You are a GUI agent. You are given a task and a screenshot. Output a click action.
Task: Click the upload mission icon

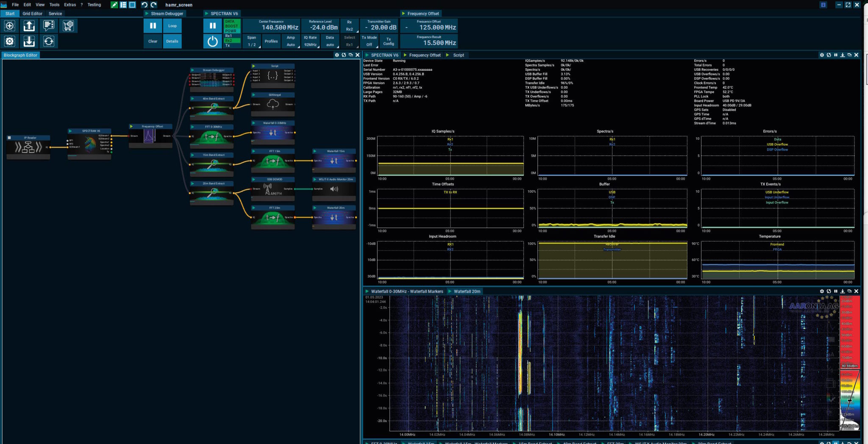pyautogui.click(x=29, y=26)
